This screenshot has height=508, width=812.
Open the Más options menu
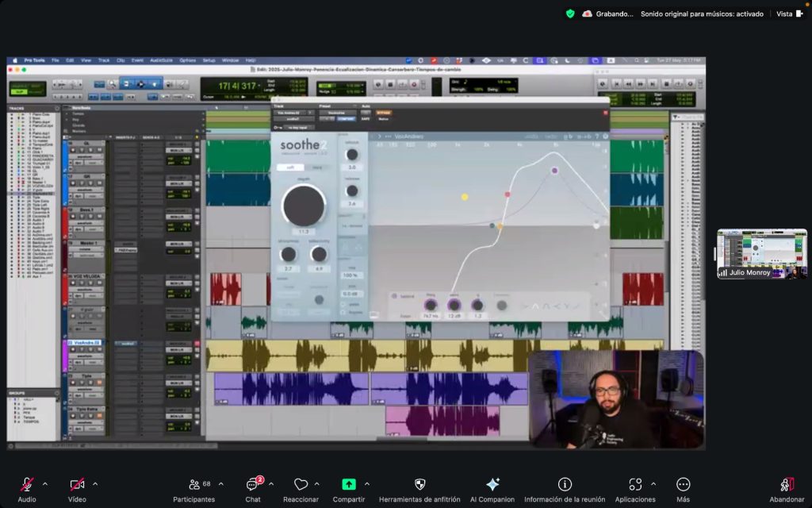[x=684, y=485]
